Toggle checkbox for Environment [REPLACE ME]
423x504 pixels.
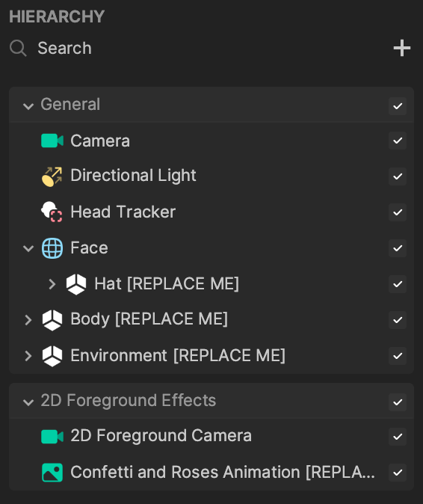pyautogui.click(x=398, y=356)
